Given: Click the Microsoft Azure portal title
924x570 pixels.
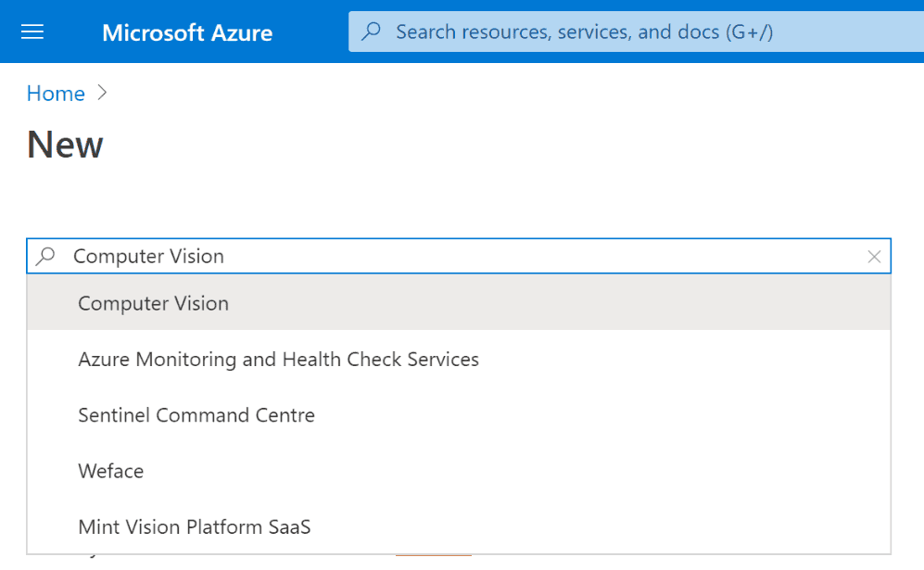Looking at the screenshot, I should (x=187, y=32).
